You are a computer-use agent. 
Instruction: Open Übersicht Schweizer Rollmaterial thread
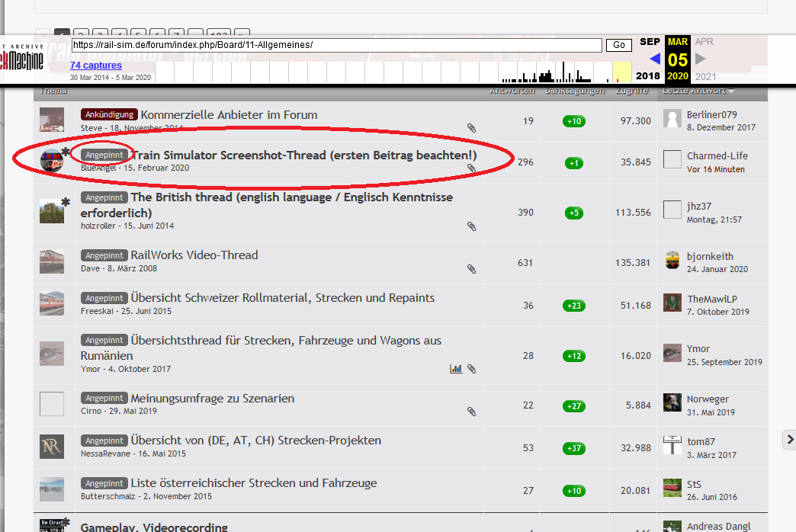click(x=283, y=298)
